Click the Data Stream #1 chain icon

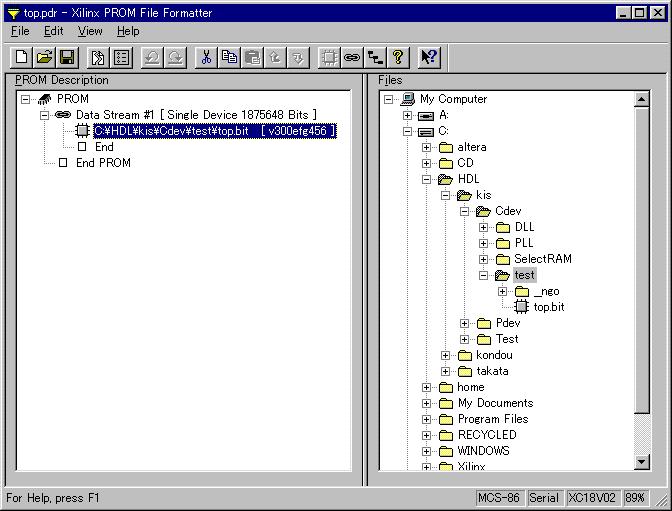click(63, 115)
